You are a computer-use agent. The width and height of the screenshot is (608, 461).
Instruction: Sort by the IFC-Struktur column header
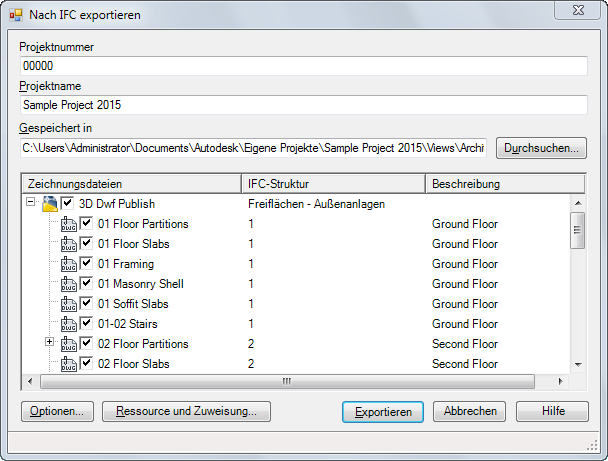333,184
